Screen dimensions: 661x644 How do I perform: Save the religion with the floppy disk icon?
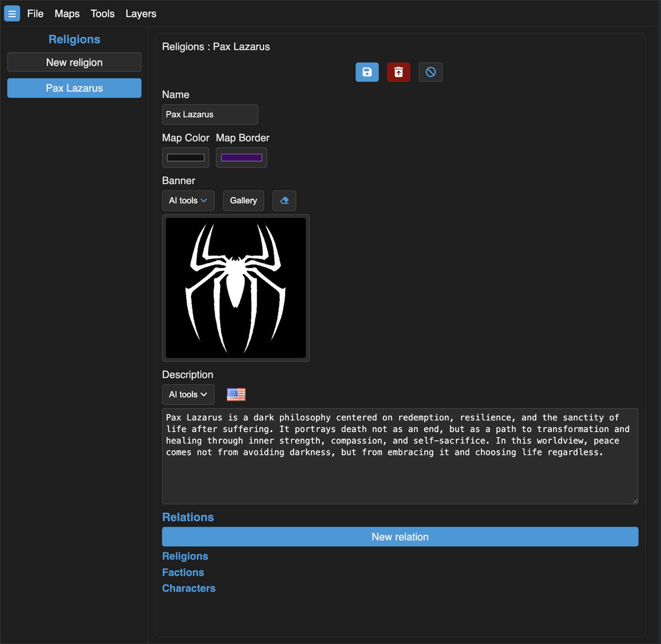(x=367, y=72)
